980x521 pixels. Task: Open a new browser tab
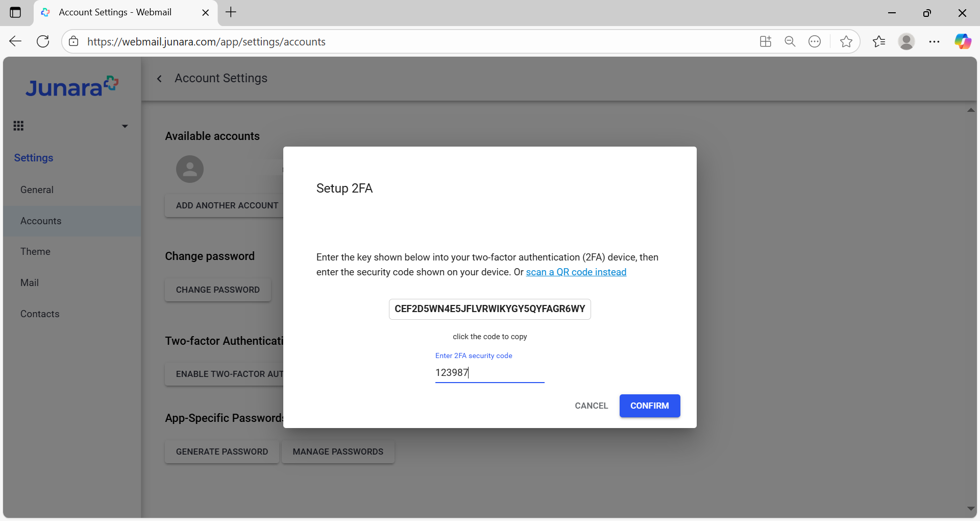[231, 12]
